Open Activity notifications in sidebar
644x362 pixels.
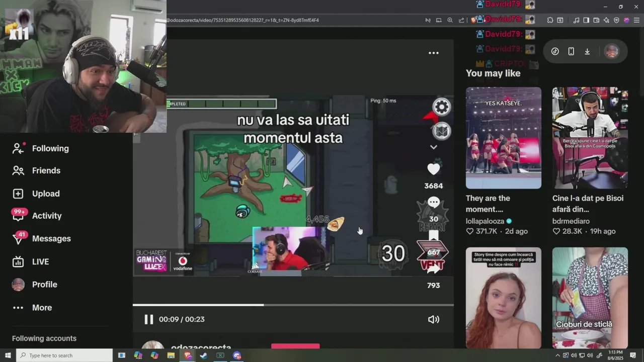tap(47, 216)
